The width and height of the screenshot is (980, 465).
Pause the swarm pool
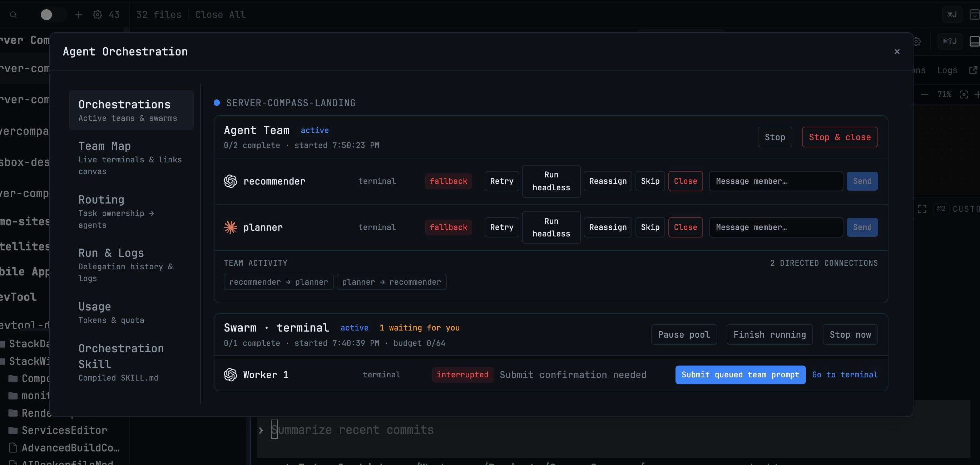(x=684, y=335)
